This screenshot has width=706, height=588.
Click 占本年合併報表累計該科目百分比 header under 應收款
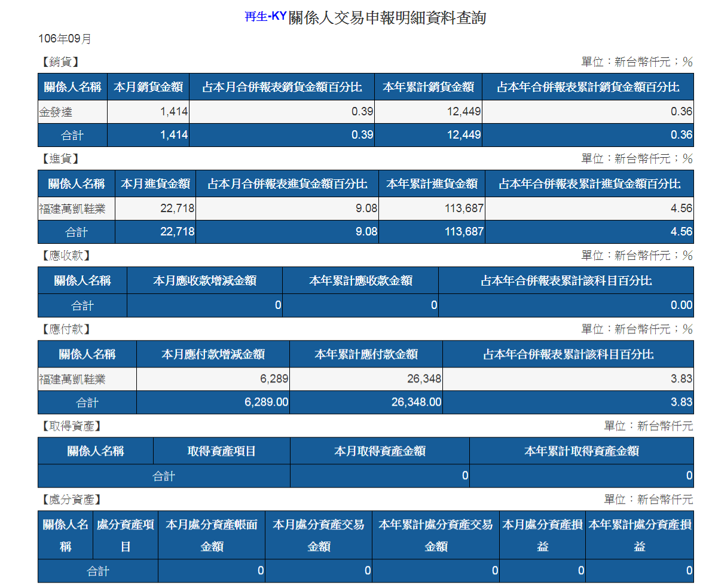pyautogui.click(x=566, y=280)
